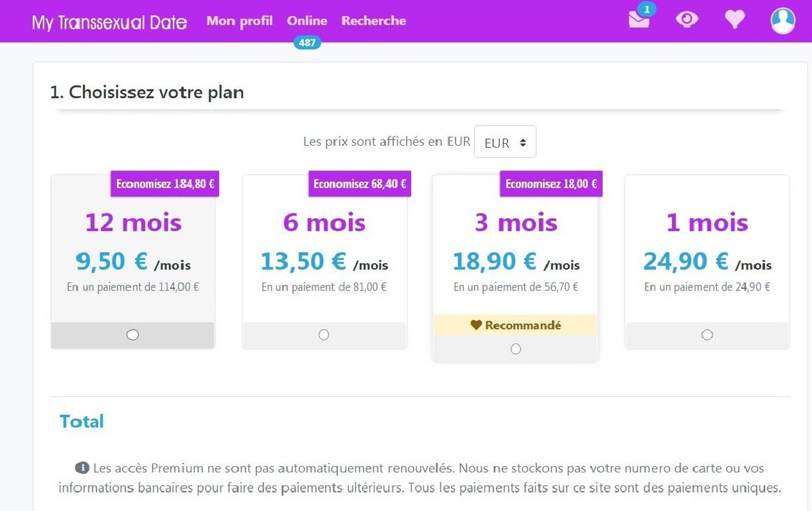Click the eye profile-views icon

click(x=686, y=20)
